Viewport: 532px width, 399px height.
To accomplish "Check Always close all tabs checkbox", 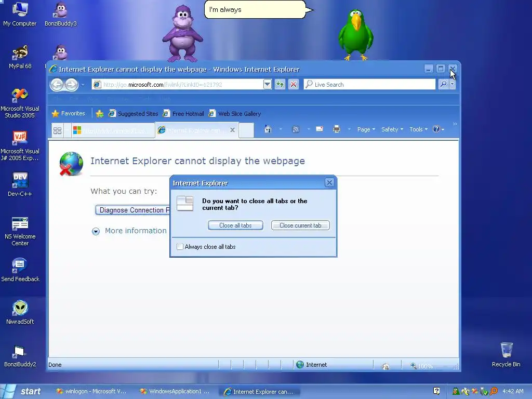I will (180, 247).
